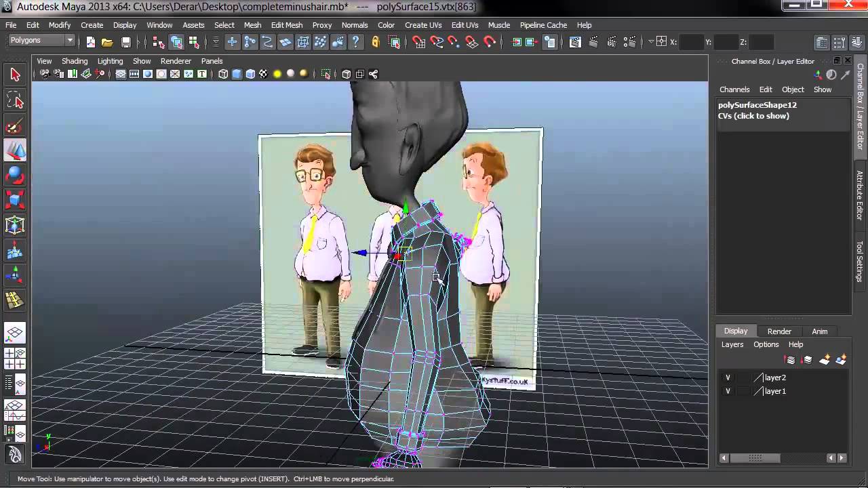868x488 pixels.
Task: Toggle wireframe display in viewport toolbar
Action: 223,74
